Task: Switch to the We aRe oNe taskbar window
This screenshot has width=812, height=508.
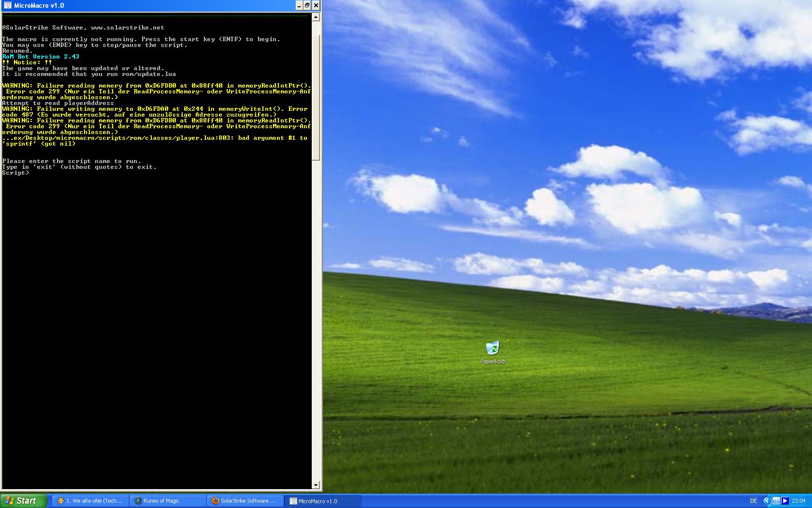Action: [90, 501]
